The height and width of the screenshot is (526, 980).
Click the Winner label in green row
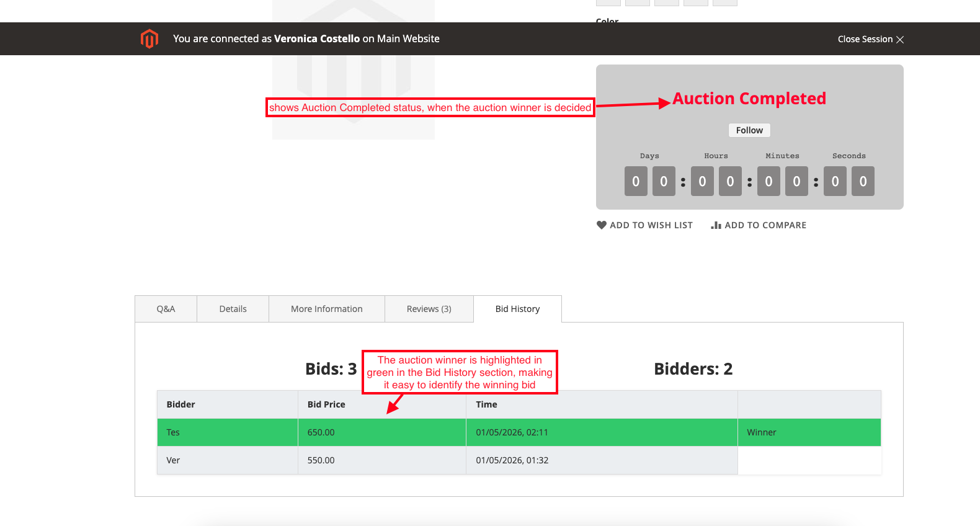pyautogui.click(x=761, y=432)
